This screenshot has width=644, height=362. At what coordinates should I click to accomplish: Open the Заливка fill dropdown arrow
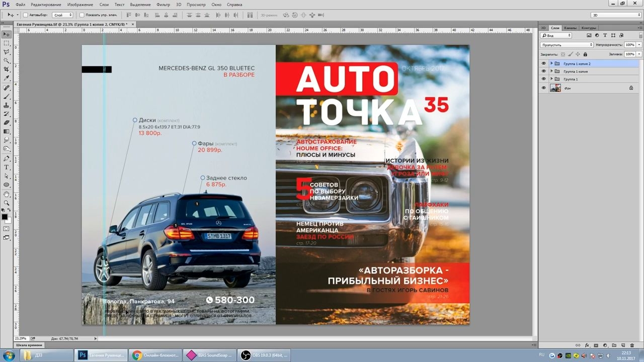coord(639,54)
